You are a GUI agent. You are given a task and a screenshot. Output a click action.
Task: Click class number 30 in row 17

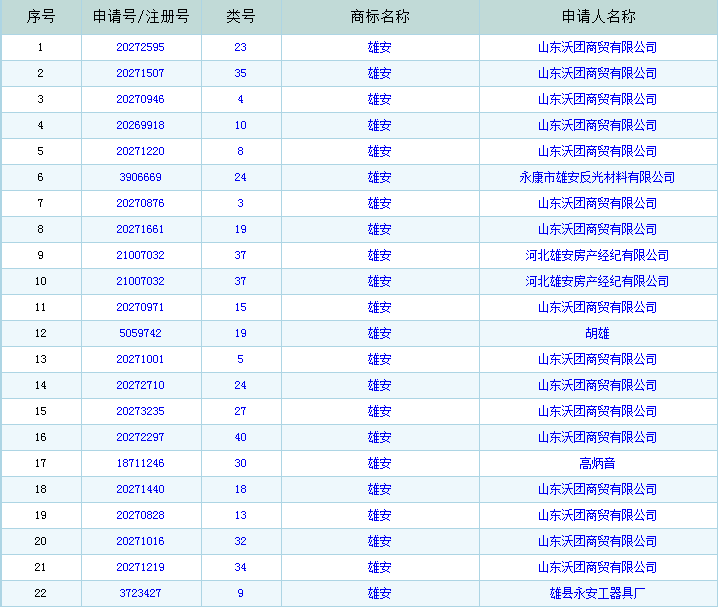[240, 463]
